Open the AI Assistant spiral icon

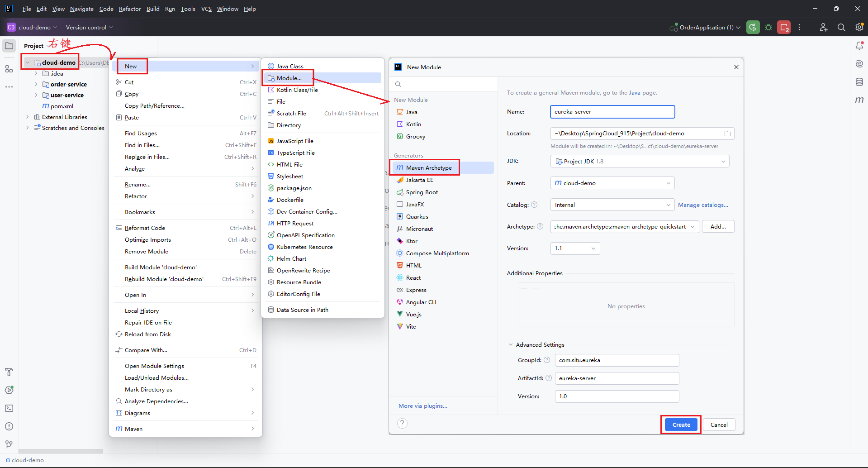point(859,64)
